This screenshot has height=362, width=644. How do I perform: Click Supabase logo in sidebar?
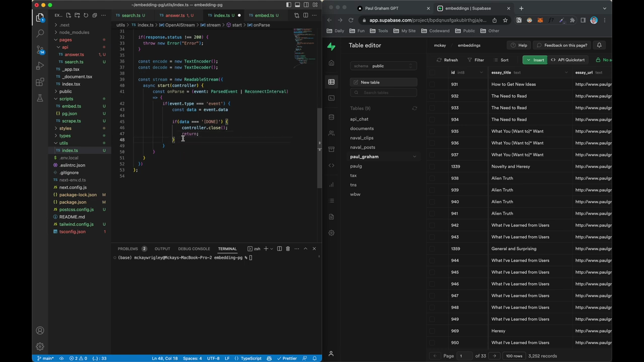coord(331,46)
